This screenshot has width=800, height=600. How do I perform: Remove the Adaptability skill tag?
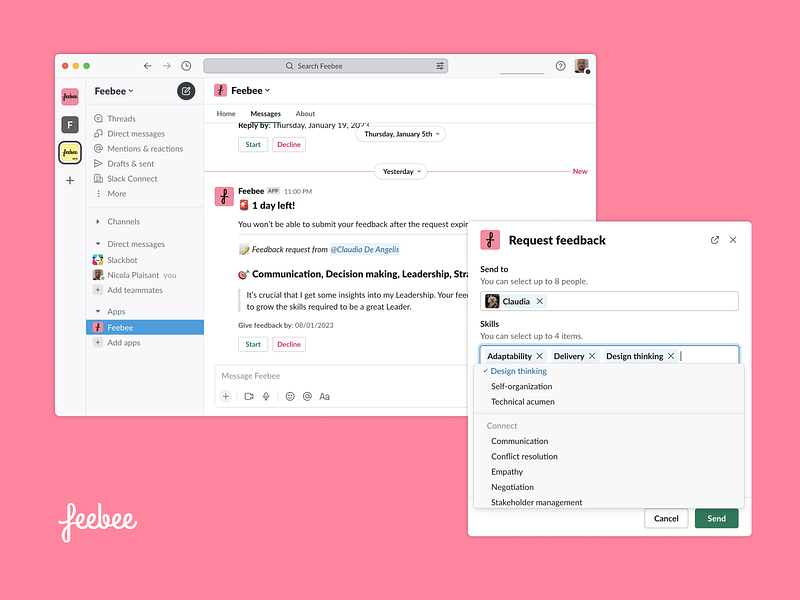pos(539,356)
